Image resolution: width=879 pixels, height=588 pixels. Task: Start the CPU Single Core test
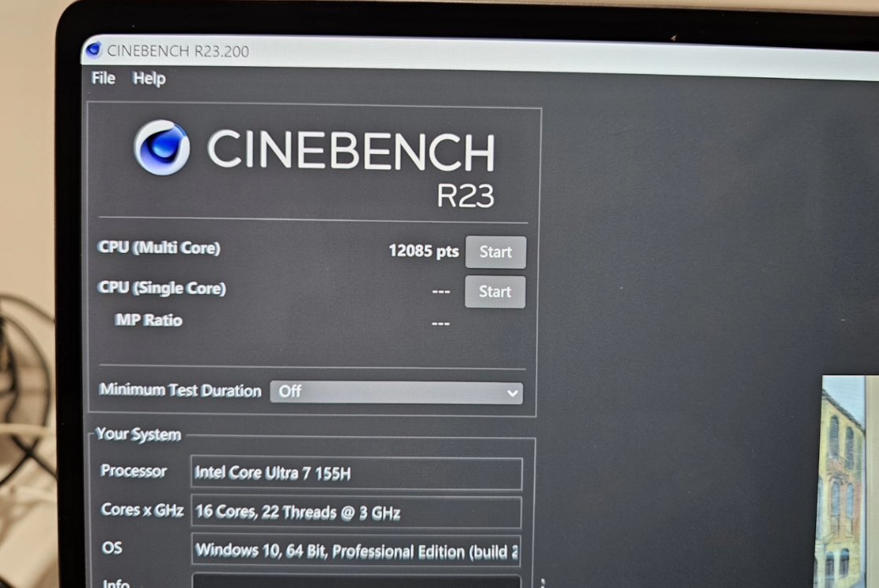[495, 292]
